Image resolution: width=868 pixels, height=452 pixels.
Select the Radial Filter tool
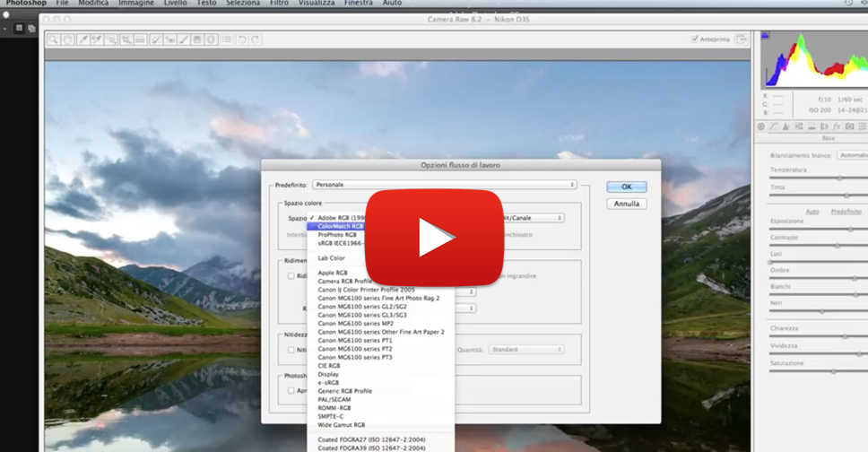tap(211, 39)
